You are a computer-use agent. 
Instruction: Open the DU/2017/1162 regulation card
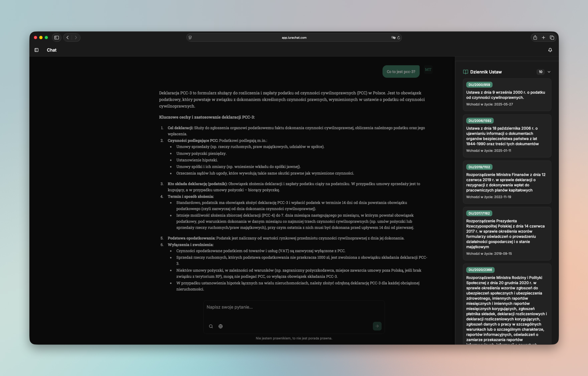point(507,234)
